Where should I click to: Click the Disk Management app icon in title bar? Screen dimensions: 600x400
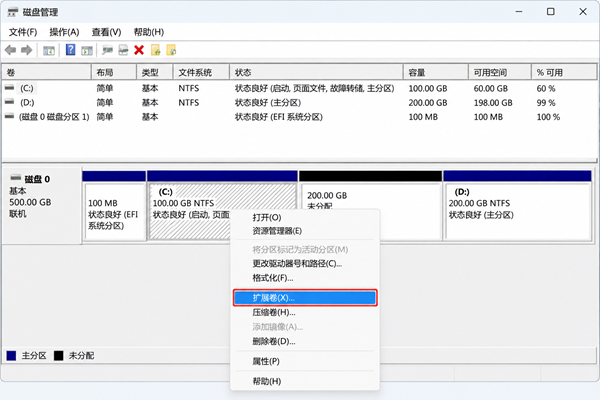[12, 12]
